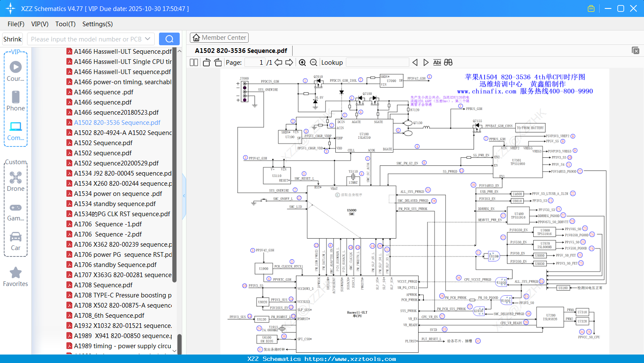Rotate the page clockwise
Image resolution: width=644 pixels, height=363 pixels.
click(x=218, y=63)
